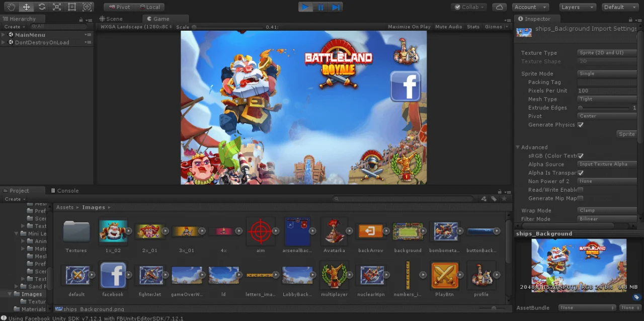The width and height of the screenshot is (644, 321).
Task: Click the Search by Label icon in Project
Action: 494,199
